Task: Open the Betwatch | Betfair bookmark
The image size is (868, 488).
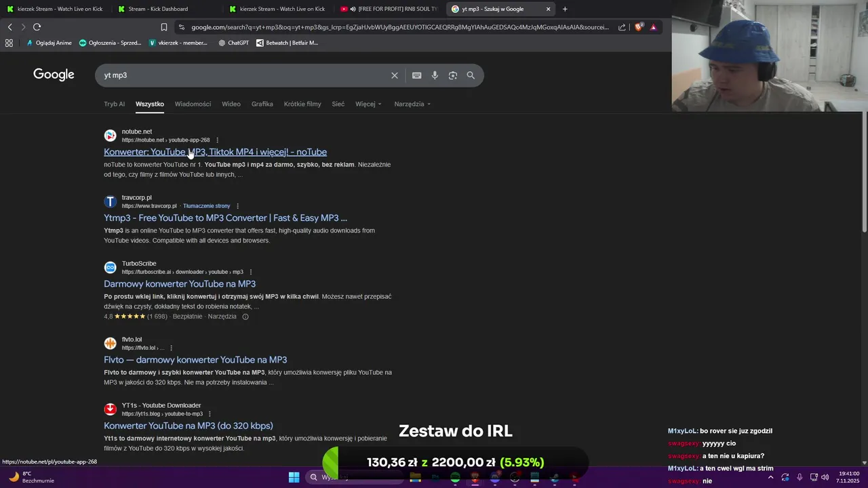Action: click(288, 43)
